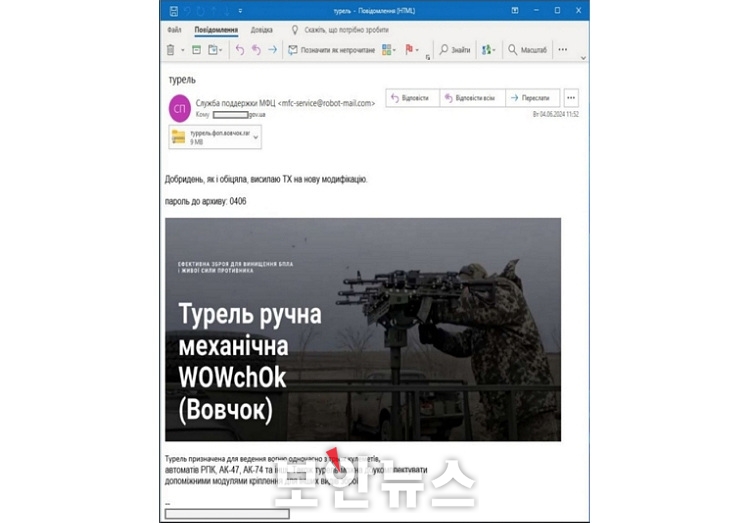Open the Масштаб zoom tool
The width and height of the screenshot is (750, 523).
[x=527, y=50]
